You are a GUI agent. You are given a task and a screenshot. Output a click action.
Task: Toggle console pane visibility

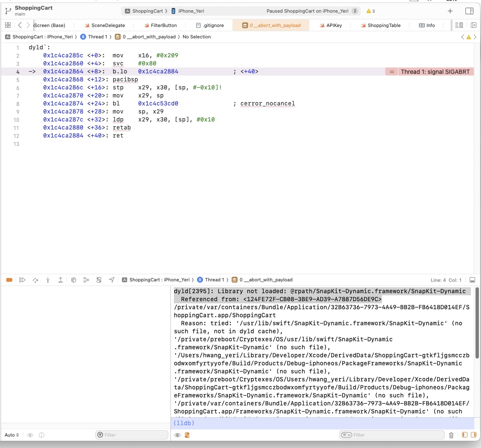[474, 435]
